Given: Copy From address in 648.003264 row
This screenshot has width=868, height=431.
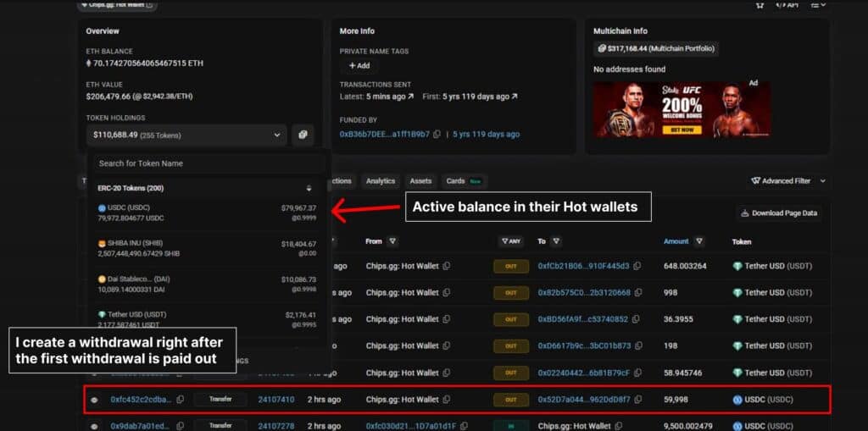Looking at the screenshot, I should coord(446,266).
